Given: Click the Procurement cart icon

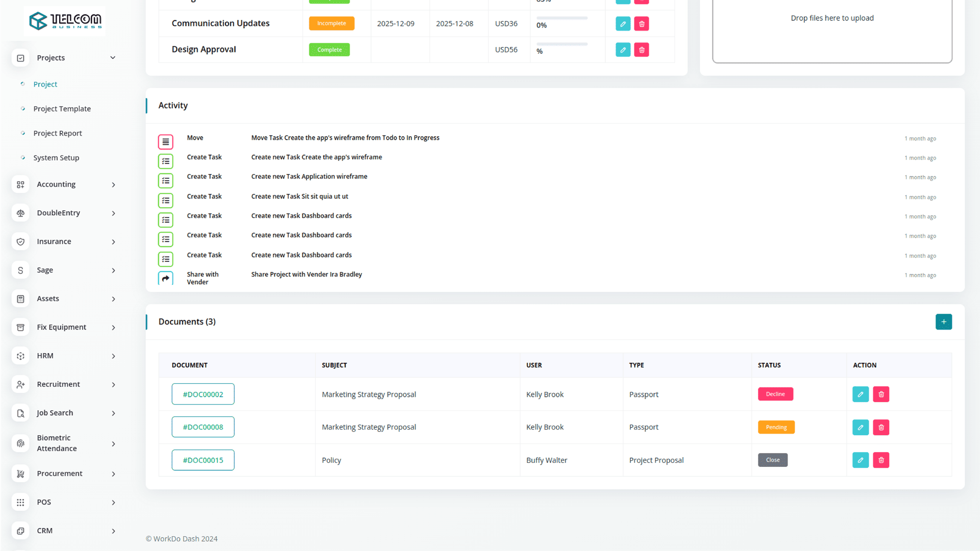Looking at the screenshot, I should click(x=20, y=474).
